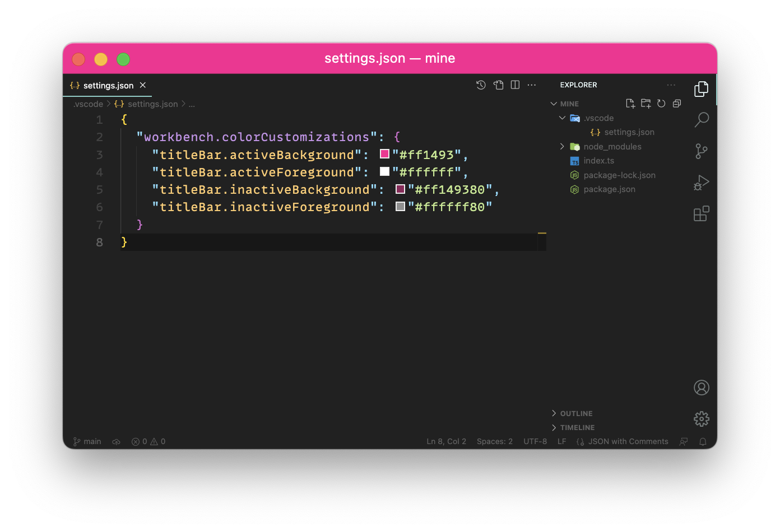
Task: Click the .vscode breadcrumb
Action: coord(88,104)
